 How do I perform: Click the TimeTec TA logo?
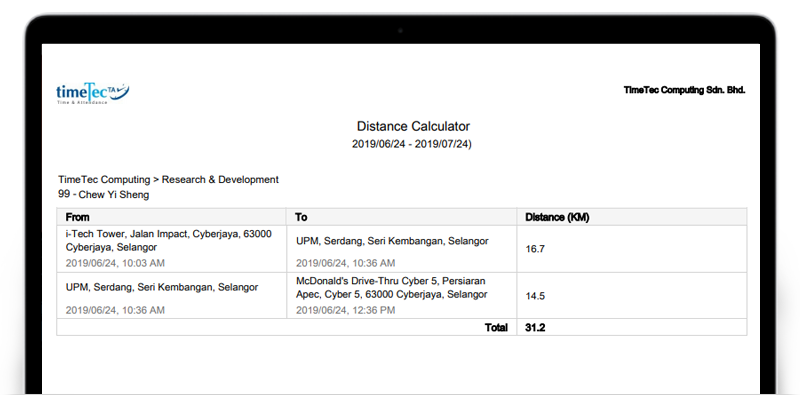(x=92, y=93)
